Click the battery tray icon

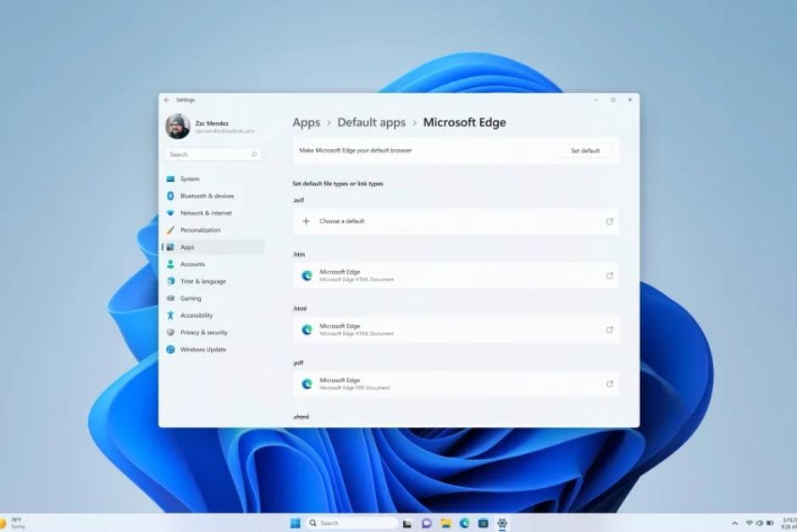pos(770,523)
